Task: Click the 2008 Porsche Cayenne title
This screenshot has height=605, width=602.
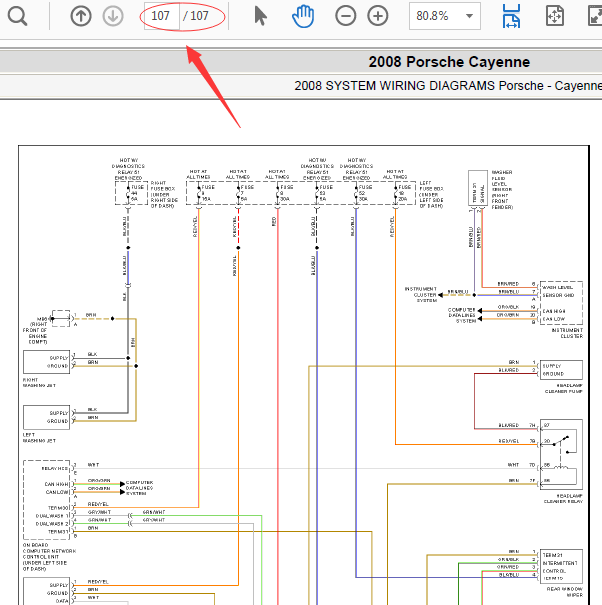Action: [449, 62]
